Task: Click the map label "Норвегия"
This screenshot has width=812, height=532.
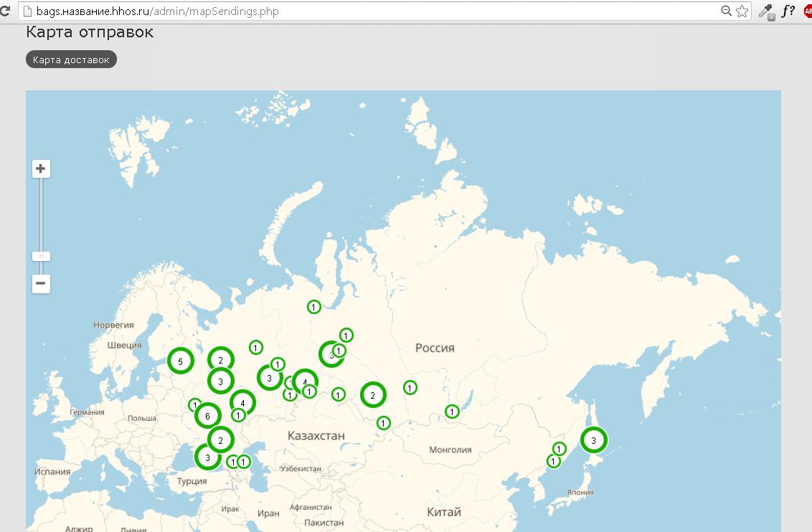Action: click(113, 325)
